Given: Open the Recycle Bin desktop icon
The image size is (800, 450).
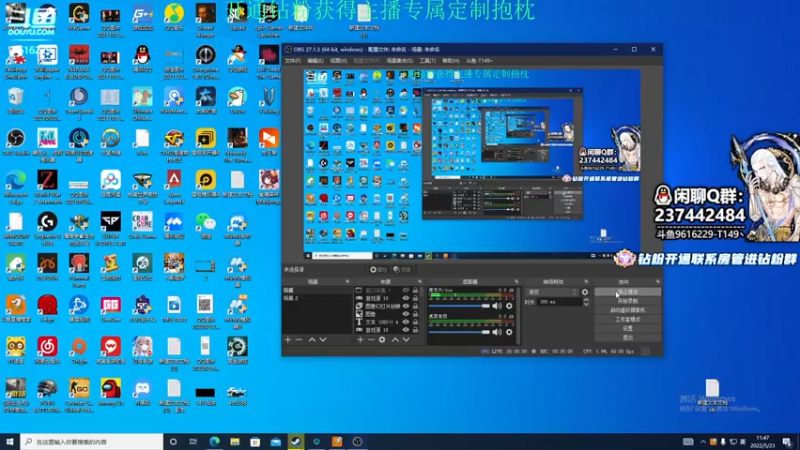Looking at the screenshot, I should point(16,100).
